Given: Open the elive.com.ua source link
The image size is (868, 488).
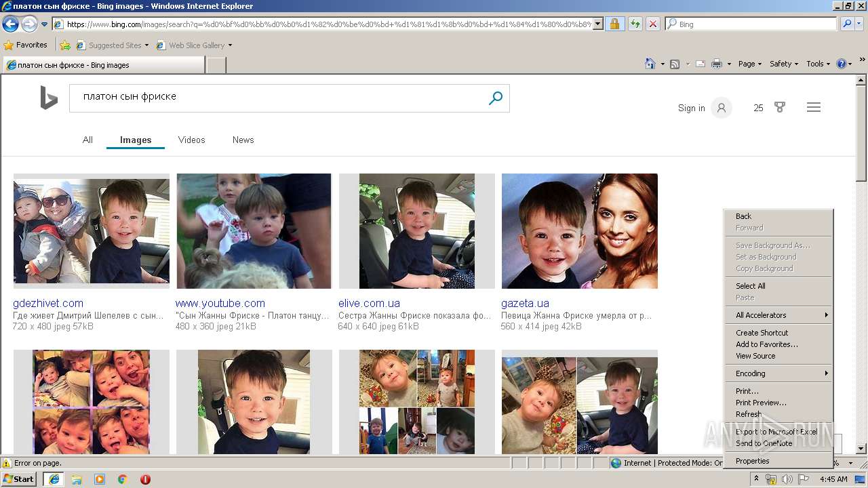Looking at the screenshot, I should [369, 303].
